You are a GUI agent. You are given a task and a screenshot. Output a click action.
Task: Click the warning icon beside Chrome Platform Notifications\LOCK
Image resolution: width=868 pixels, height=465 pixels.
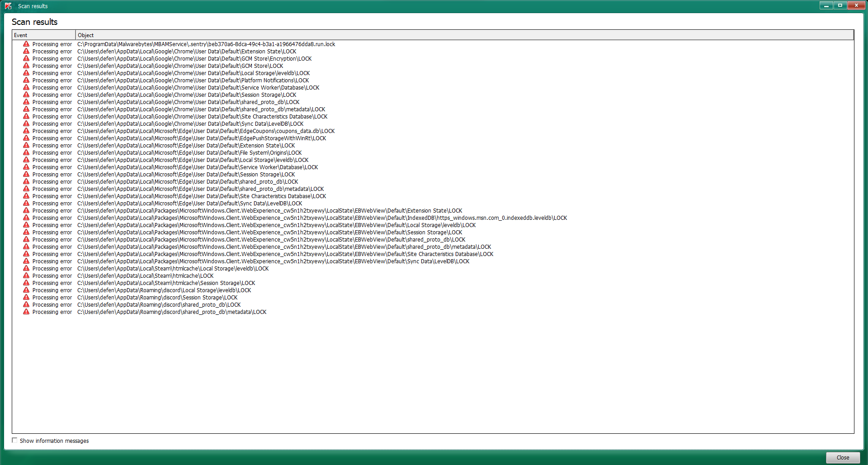[26, 80]
